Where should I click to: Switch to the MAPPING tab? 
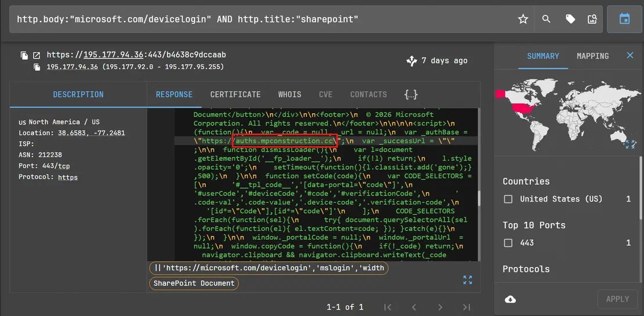coord(593,56)
